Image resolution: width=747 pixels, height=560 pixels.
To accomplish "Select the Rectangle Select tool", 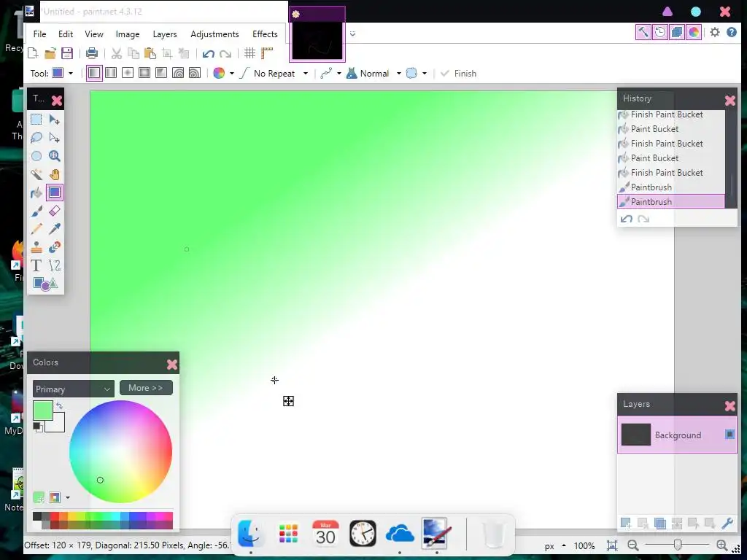I will [x=36, y=119].
